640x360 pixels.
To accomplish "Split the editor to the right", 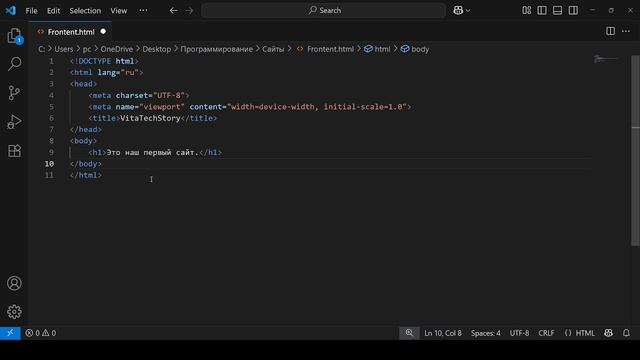I will [x=610, y=31].
